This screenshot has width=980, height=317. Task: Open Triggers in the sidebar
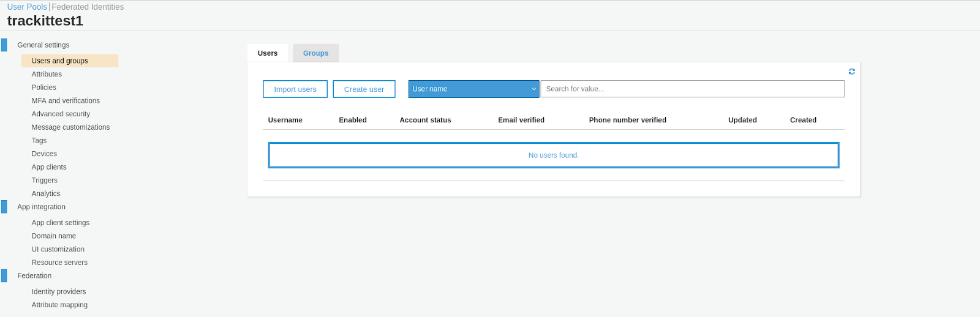coord(45,181)
